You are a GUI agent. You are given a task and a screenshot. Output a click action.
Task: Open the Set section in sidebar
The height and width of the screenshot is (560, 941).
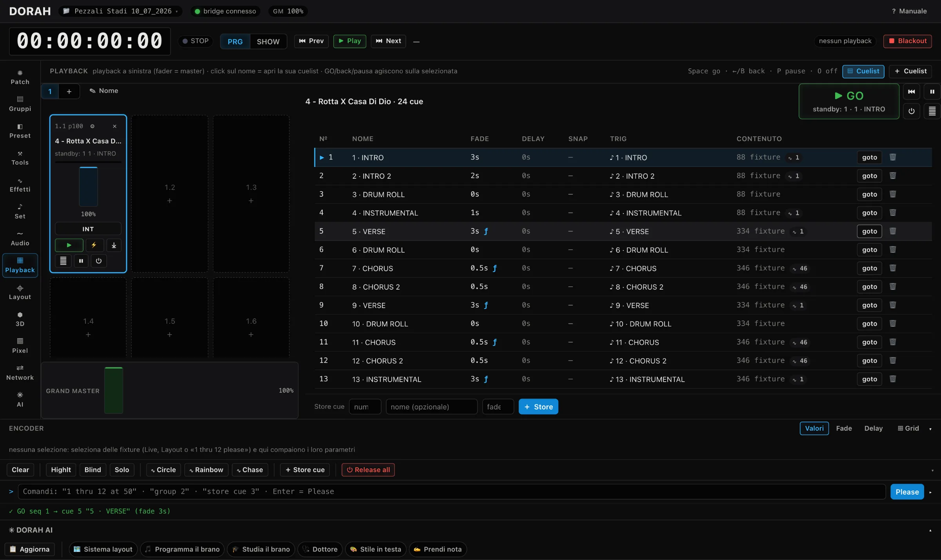pyautogui.click(x=20, y=212)
